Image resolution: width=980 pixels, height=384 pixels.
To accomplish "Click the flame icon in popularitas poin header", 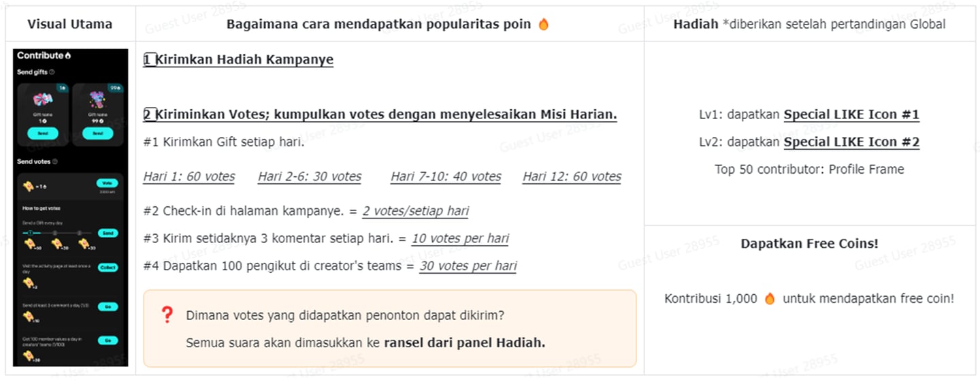I will click(x=543, y=25).
